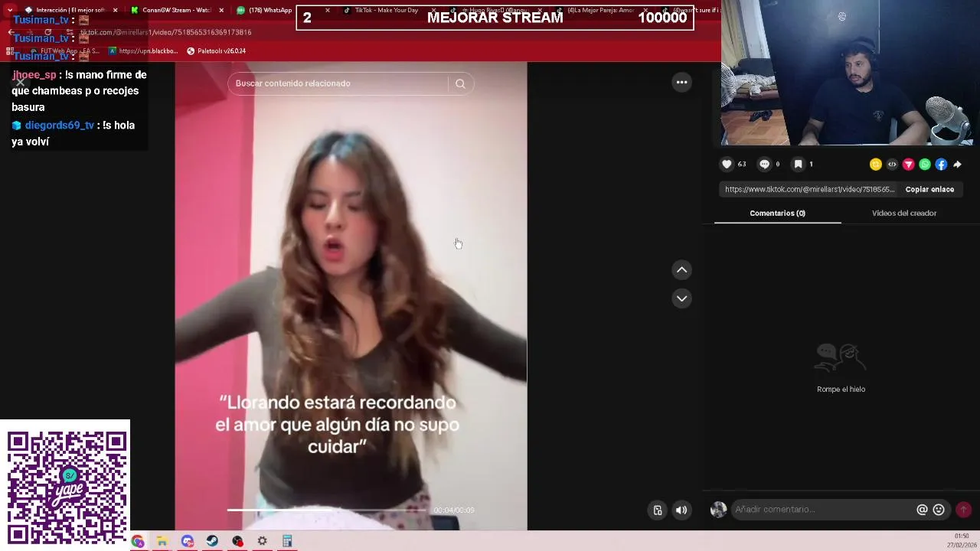Pause the playing TikTok video
980x551 pixels.
[351, 295]
